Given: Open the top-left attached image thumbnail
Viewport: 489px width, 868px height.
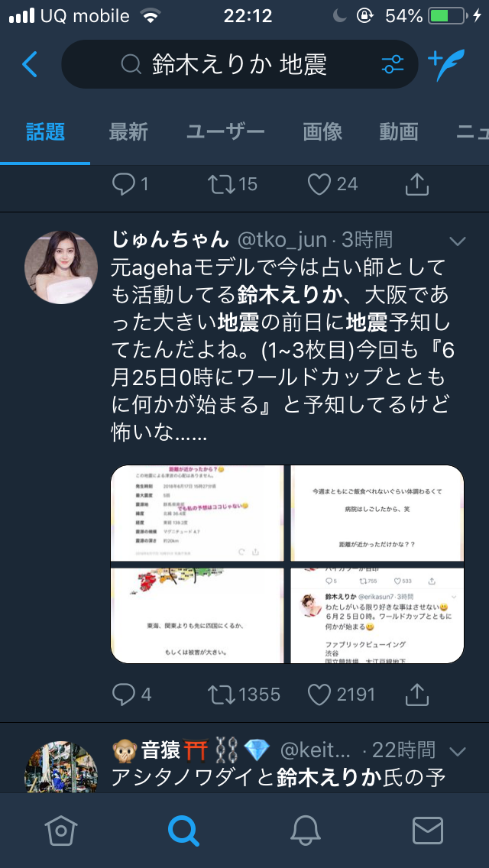Looking at the screenshot, I should point(197,513).
